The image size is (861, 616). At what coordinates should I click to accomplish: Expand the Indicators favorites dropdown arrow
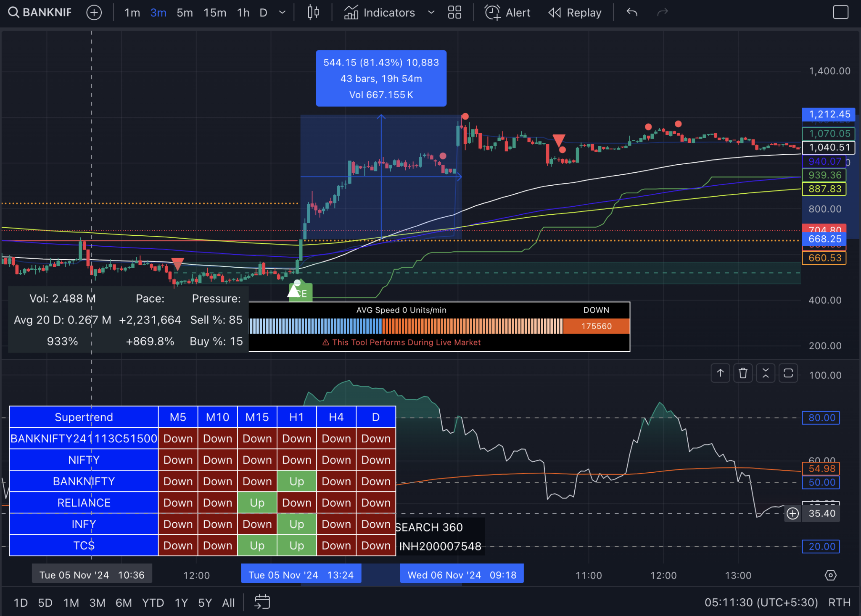(x=431, y=13)
